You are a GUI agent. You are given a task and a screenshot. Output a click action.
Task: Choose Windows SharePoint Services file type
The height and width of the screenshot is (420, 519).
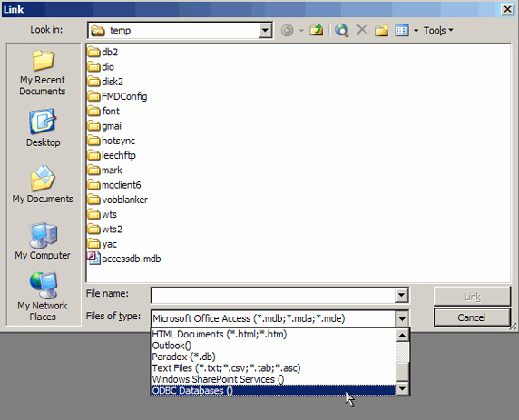pos(273,379)
